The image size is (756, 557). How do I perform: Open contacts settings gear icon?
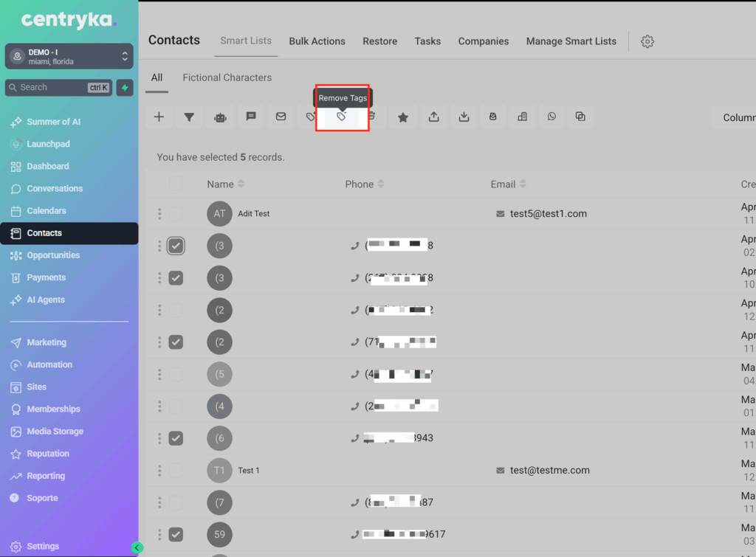647,41
